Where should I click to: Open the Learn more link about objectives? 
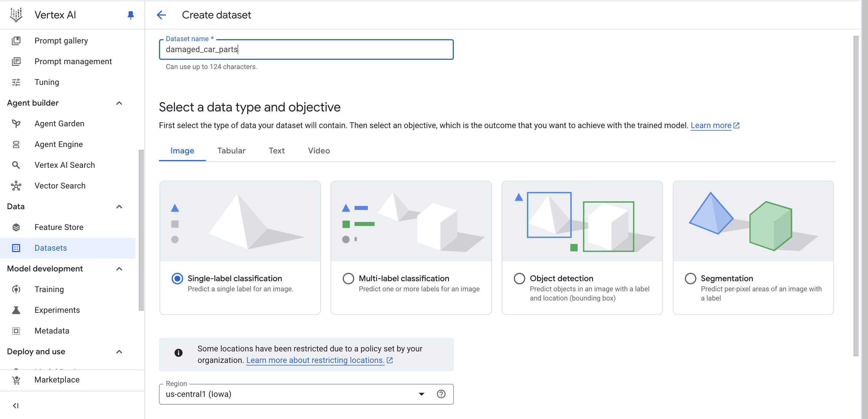pyautogui.click(x=715, y=125)
